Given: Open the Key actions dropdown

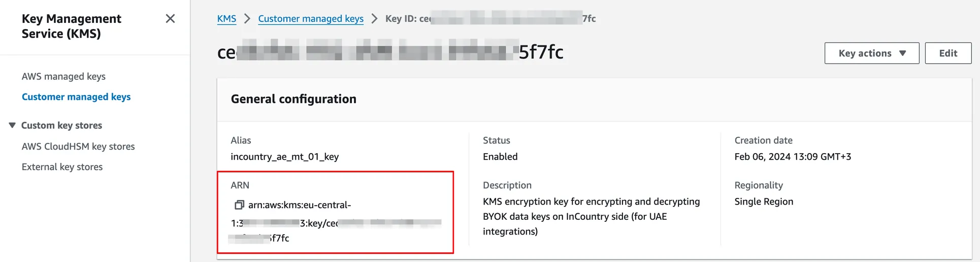Looking at the screenshot, I should click(871, 53).
